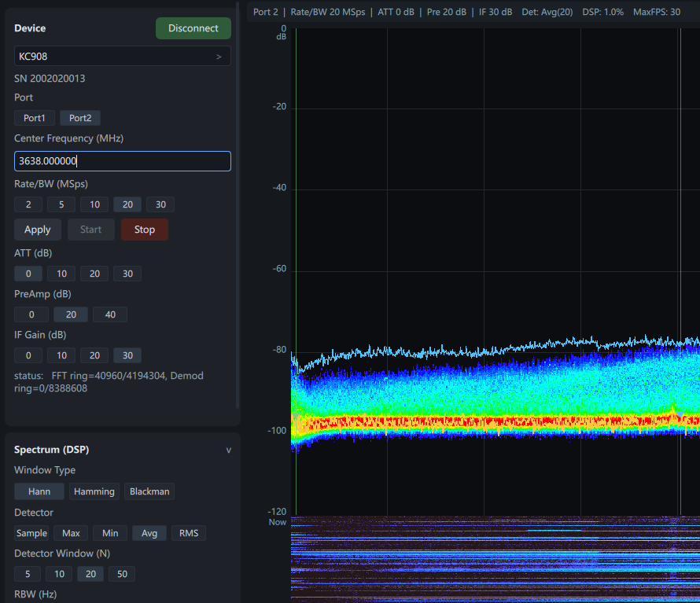Change ATT to 10 dB

[61, 273]
